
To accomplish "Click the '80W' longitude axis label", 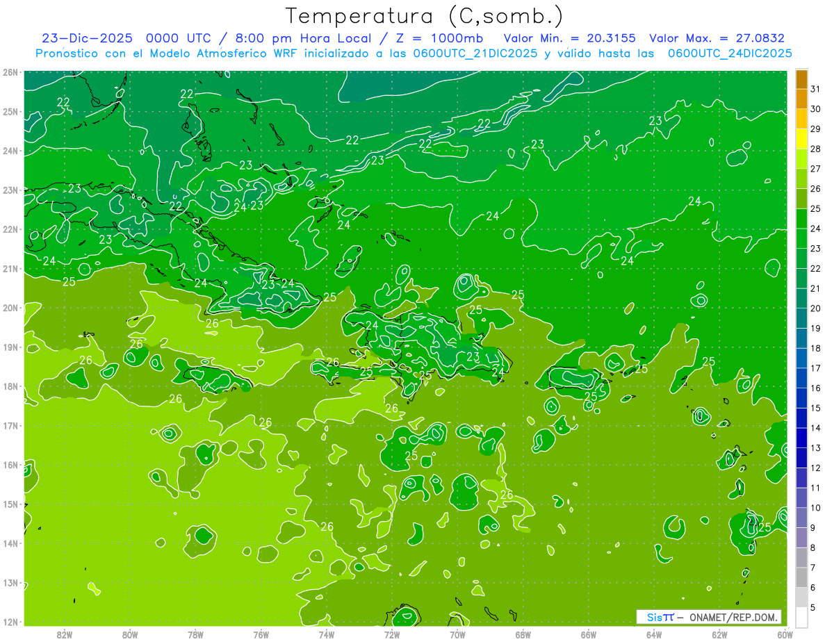I will click(x=130, y=634).
